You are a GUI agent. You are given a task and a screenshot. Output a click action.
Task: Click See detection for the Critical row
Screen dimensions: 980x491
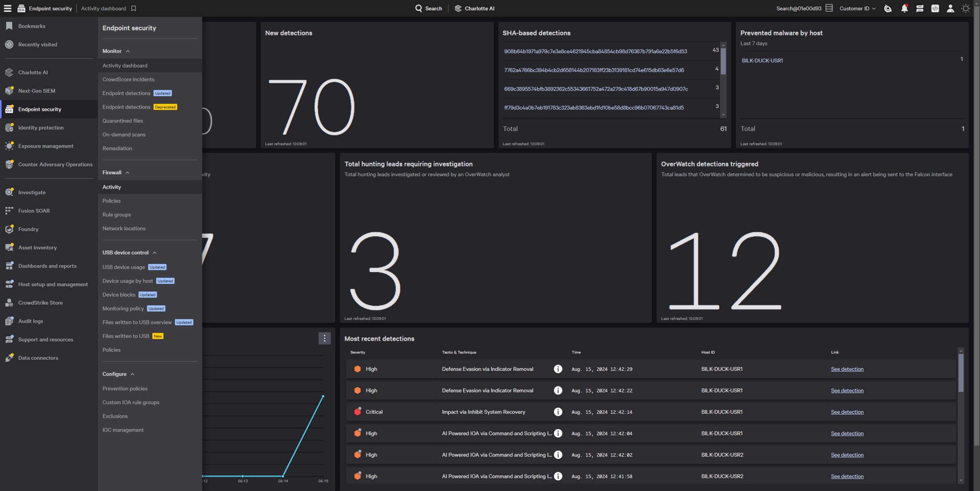[847, 411]
